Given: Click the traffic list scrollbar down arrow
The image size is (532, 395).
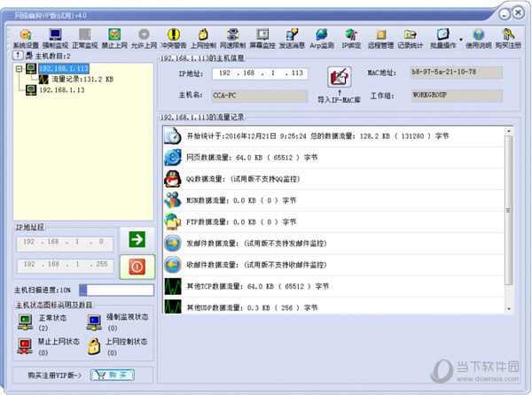Looking at the screenshot, I should tap(509, 308).
